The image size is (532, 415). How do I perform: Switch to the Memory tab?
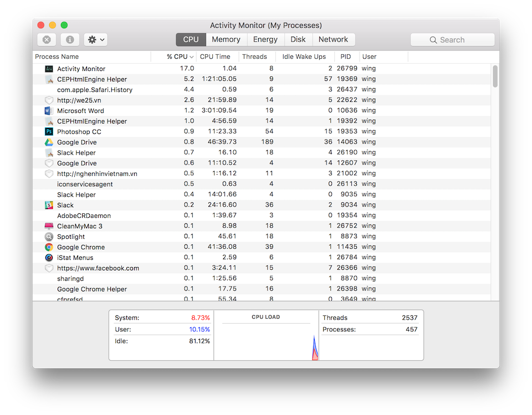226,39
